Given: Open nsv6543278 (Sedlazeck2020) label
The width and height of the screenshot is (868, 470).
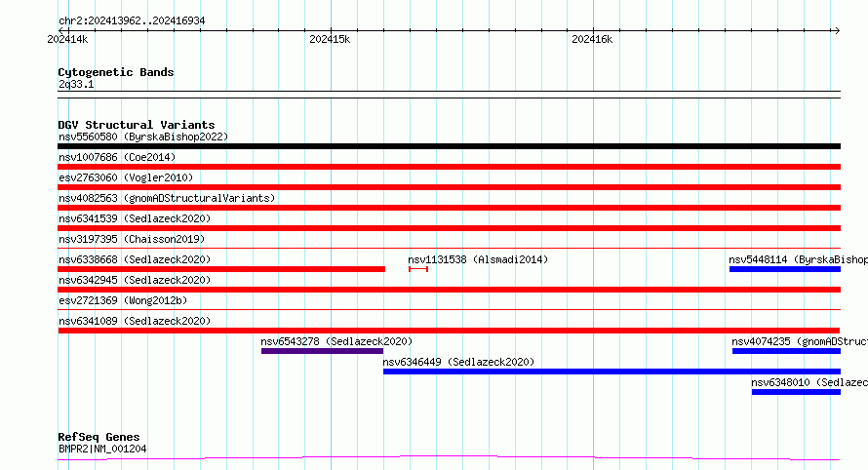Looking at the screenshot, I should 336,341.
